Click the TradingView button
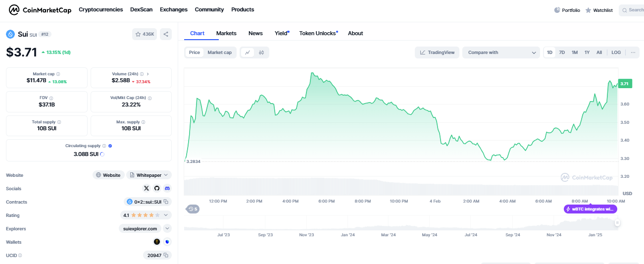This screenshot has width=644, height=264. coord(437,53)
